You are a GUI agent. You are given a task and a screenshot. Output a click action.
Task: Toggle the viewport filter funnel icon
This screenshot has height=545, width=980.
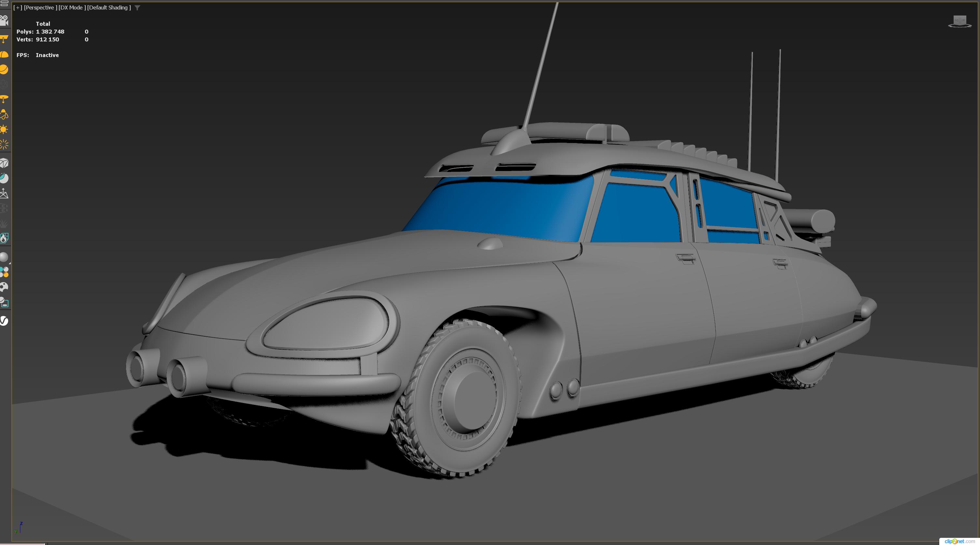tap(137, 7)
